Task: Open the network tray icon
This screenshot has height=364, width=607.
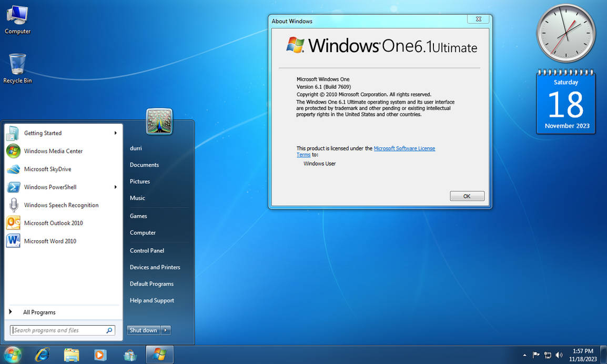Action: click(548, 355)
